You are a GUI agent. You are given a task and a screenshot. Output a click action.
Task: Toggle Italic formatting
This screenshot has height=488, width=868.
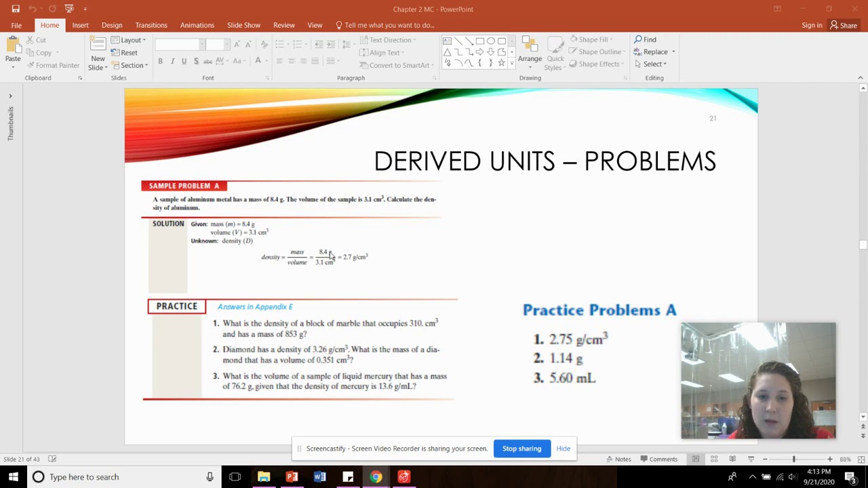click(172, 61)
